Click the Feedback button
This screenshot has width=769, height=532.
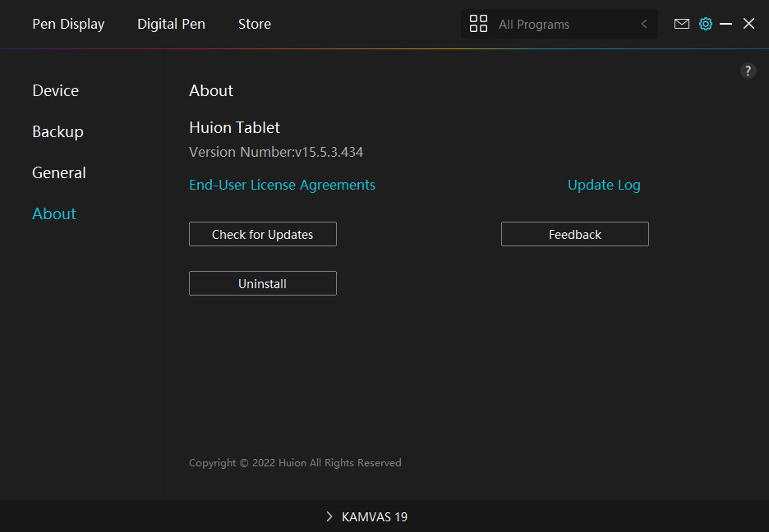575,234
